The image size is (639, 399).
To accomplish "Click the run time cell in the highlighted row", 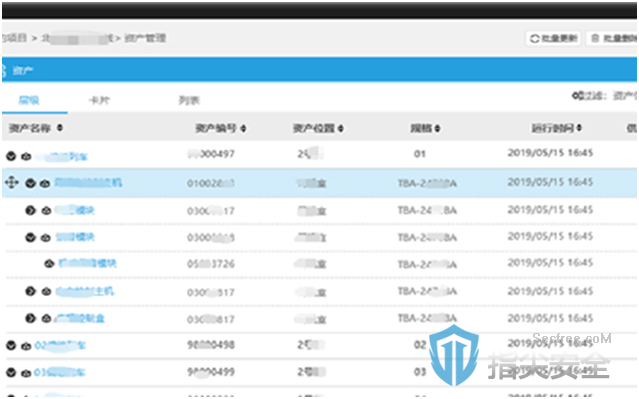I will 550,182.
